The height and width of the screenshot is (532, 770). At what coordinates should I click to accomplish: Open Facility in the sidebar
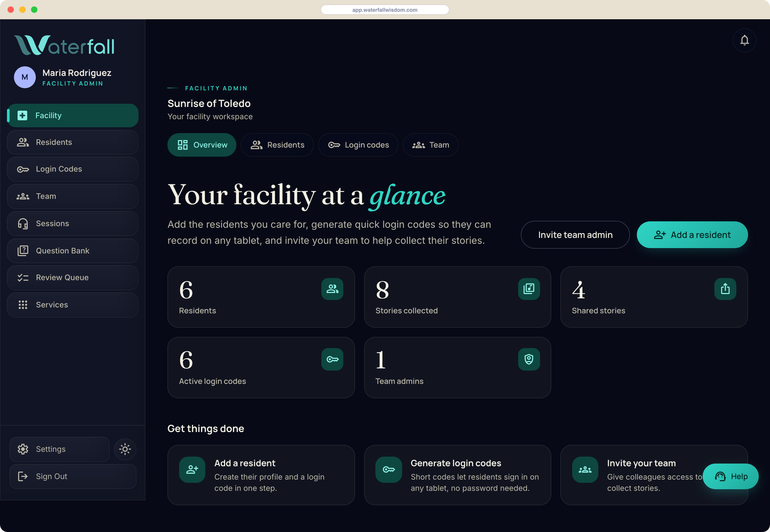click(73, 115)
